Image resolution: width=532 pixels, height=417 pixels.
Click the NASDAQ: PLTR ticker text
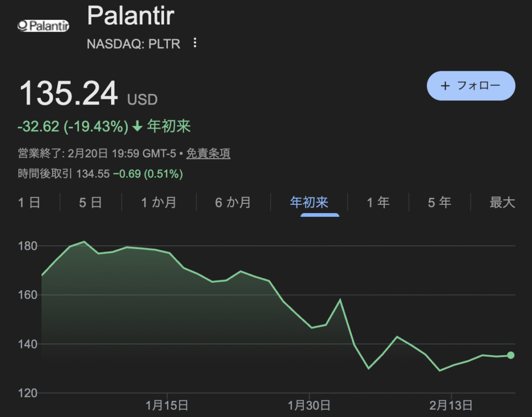point(134,44)
